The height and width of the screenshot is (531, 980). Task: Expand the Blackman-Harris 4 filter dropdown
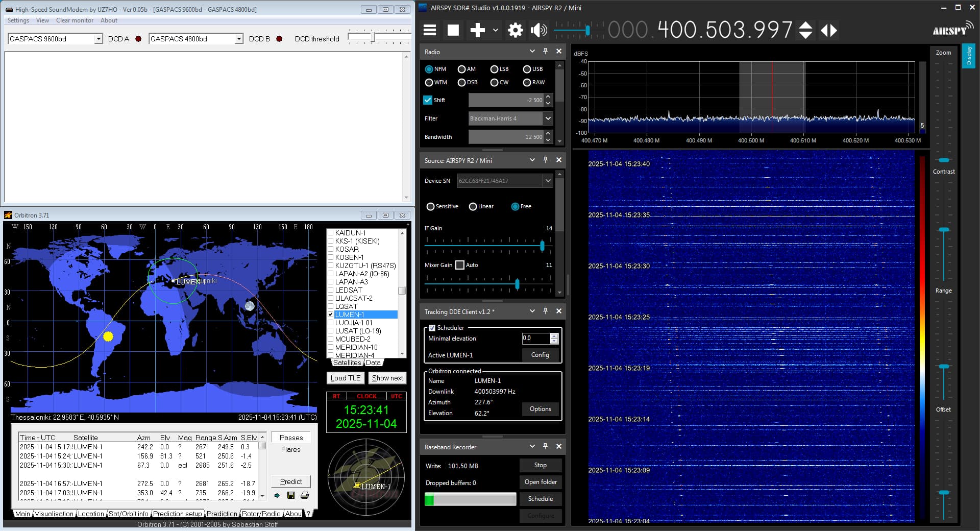[548, 118]
